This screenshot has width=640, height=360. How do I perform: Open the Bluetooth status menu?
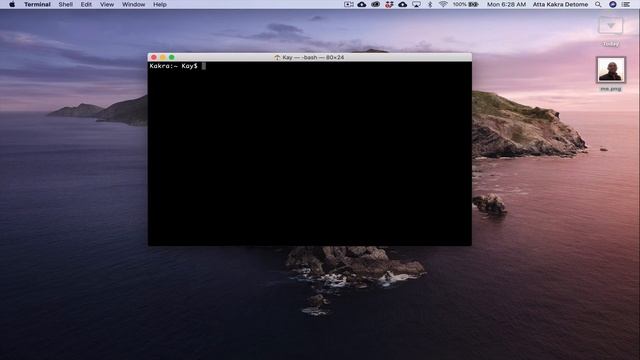coord(430,4)
